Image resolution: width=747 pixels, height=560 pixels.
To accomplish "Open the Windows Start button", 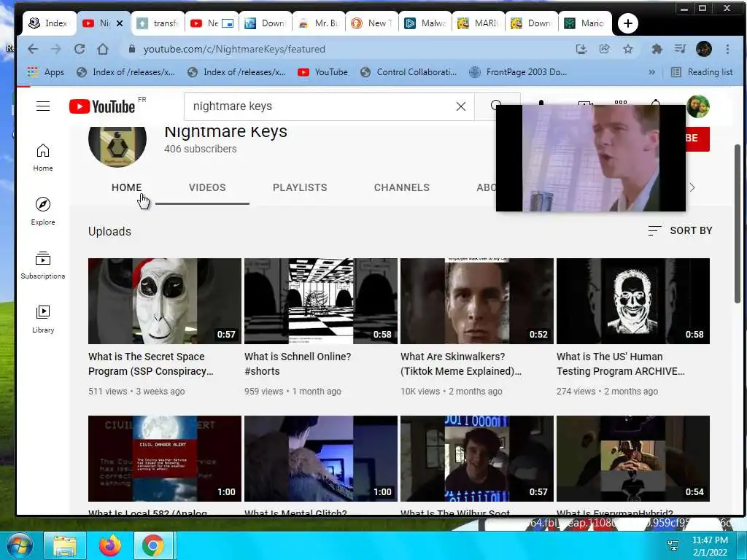I will click(19, 545).
